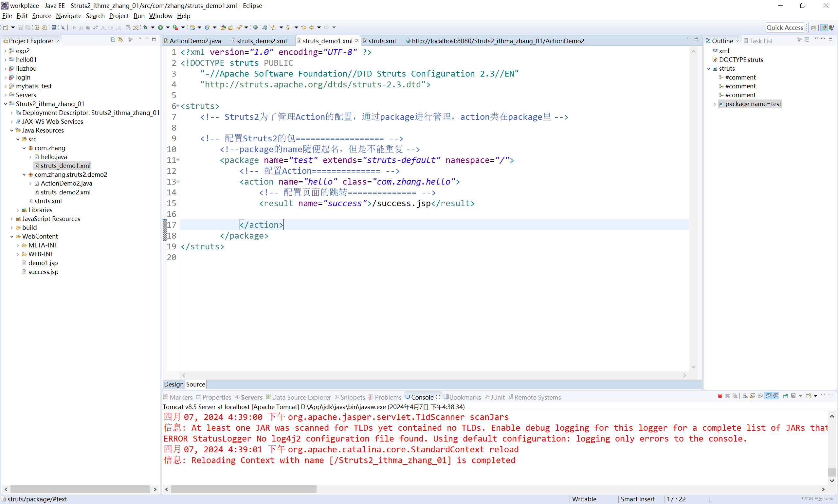Collapse the Struts2_ithma_zhang_01 project node
Viewport: 838px width, 504px height.
point(6,104)
